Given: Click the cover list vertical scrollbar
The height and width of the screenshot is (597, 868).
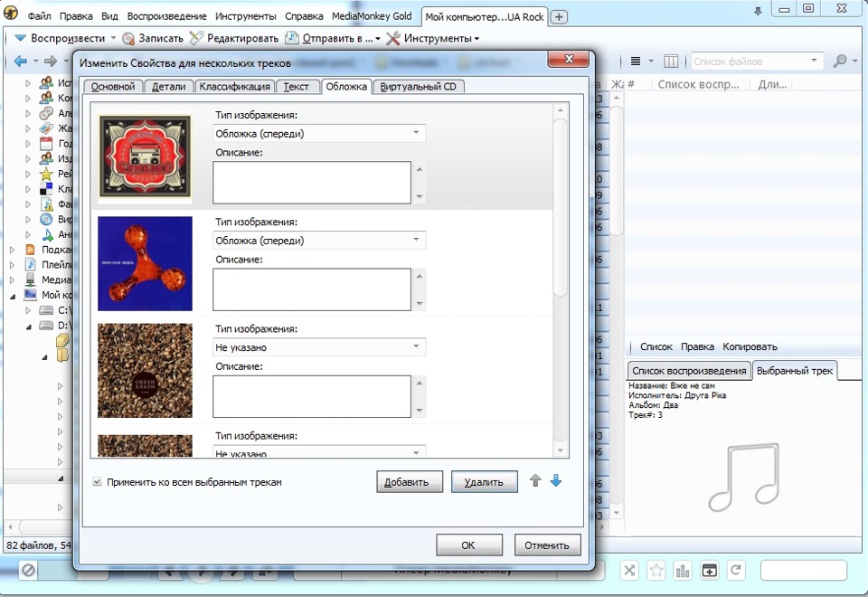Looking at the screenshot, I should [561, 208].
